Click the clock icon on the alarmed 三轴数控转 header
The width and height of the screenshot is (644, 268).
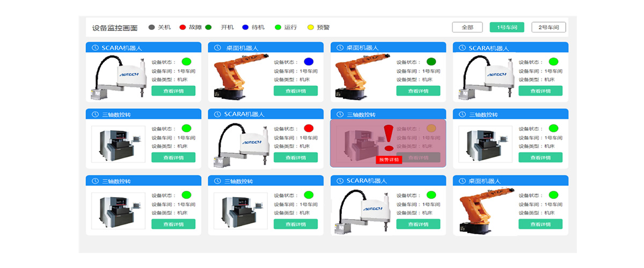(340, 114)
